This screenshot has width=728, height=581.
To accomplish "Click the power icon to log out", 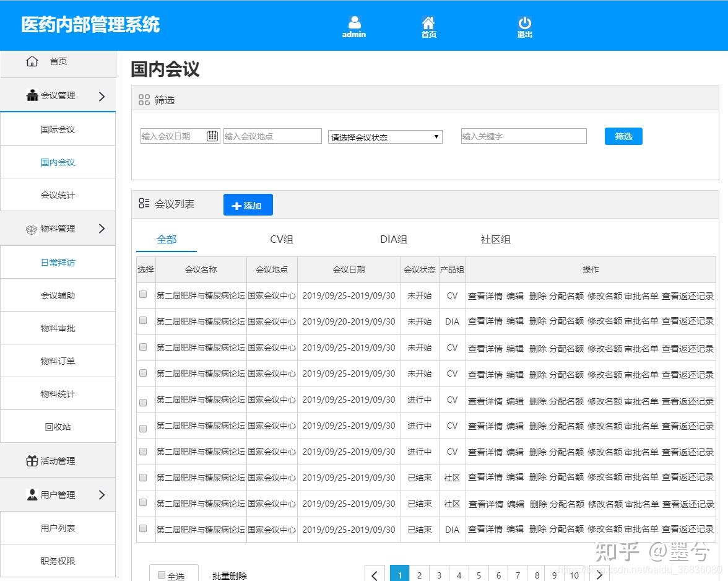I will [525, 23].
